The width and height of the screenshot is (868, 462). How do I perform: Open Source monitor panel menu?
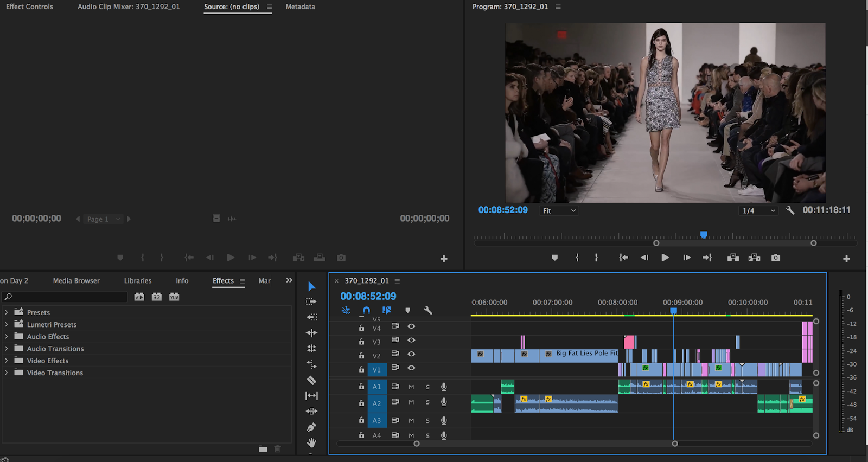pos(269,7)
